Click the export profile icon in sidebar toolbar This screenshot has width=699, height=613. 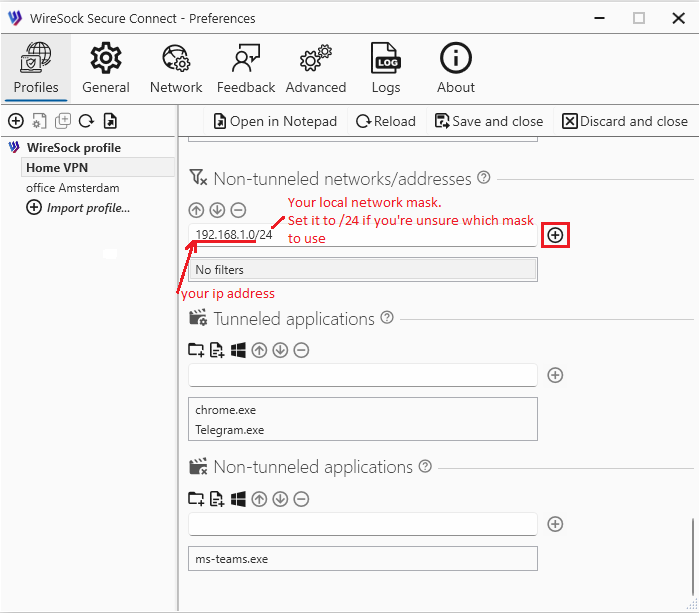[x=110, y=121]
